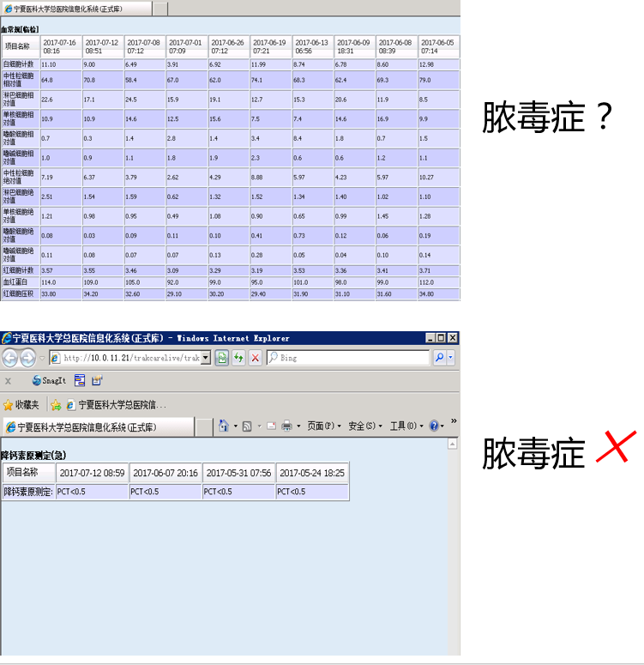Click the compatibility view icon
The image size is (644, 665).
point(221,358)
